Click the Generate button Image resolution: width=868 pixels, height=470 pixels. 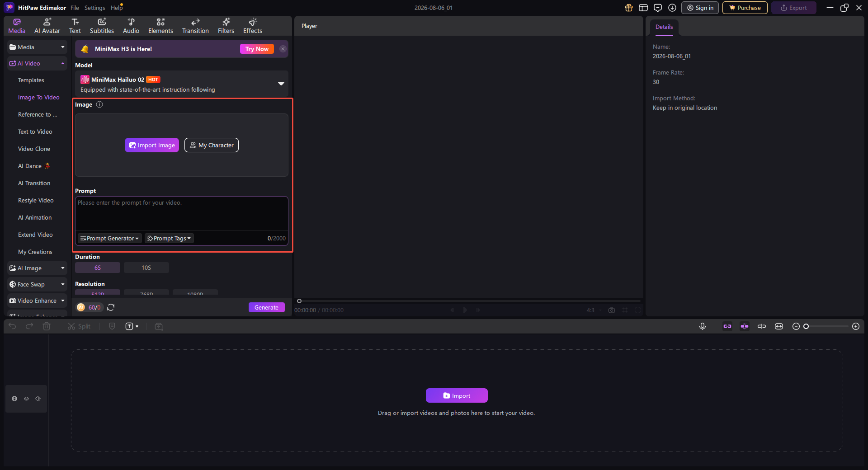point(267,307)
